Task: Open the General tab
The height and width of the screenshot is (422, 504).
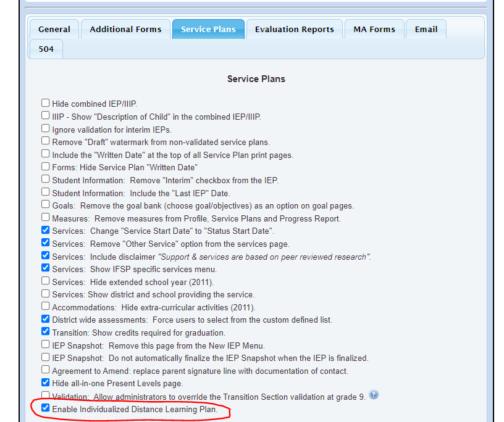Action: (x=54, y=29)
